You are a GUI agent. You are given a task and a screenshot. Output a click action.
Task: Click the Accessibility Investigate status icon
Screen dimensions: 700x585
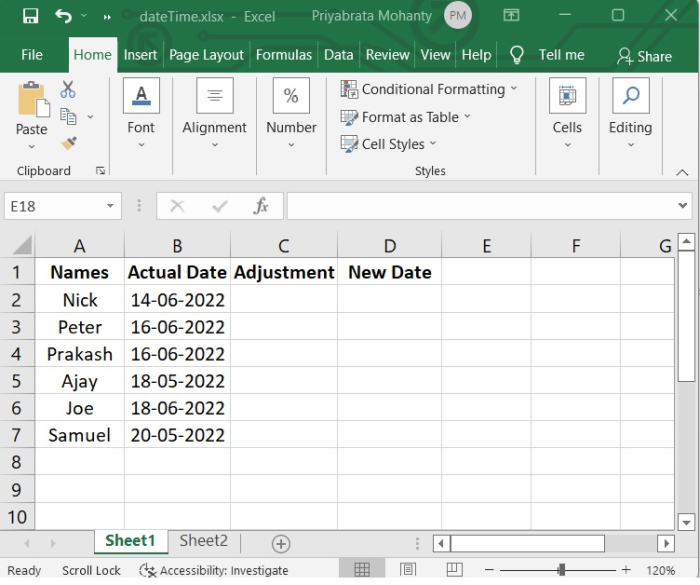[148, 570]
